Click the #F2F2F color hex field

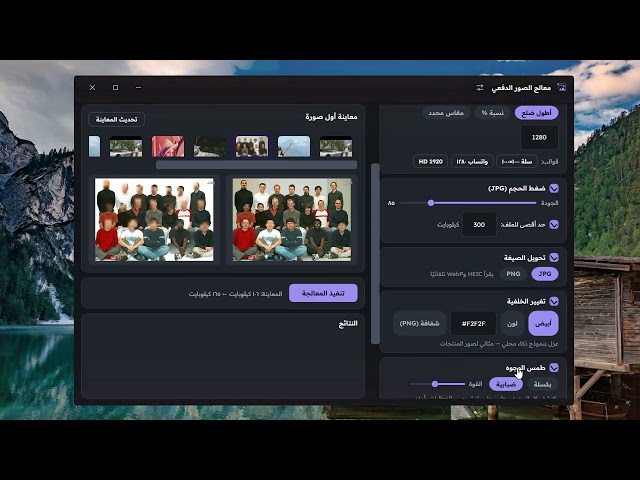473,323
